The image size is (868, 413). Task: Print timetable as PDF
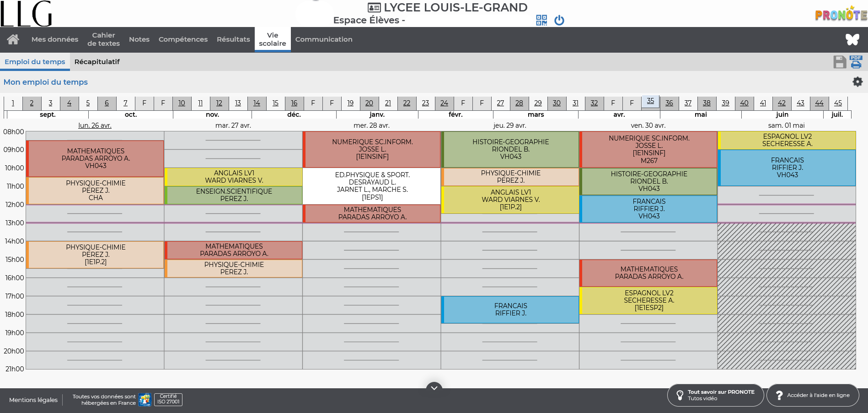pyautogui.click(x=856, y=62)
